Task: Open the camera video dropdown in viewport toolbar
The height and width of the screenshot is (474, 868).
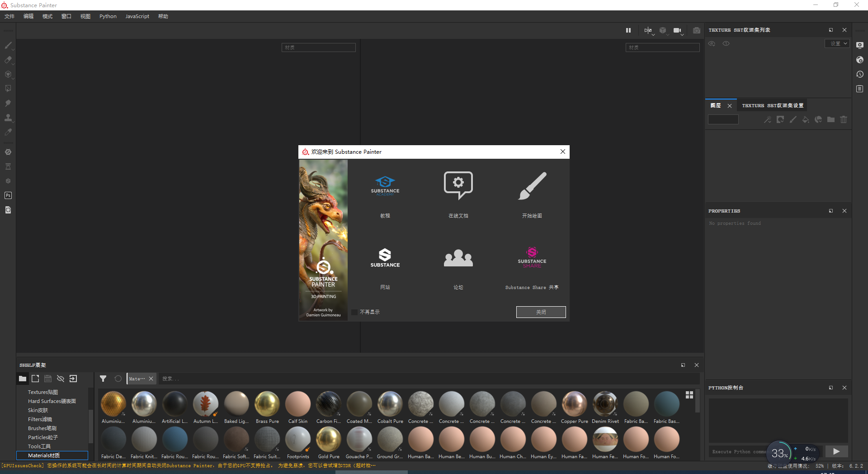Action: (x=678, y=31)
